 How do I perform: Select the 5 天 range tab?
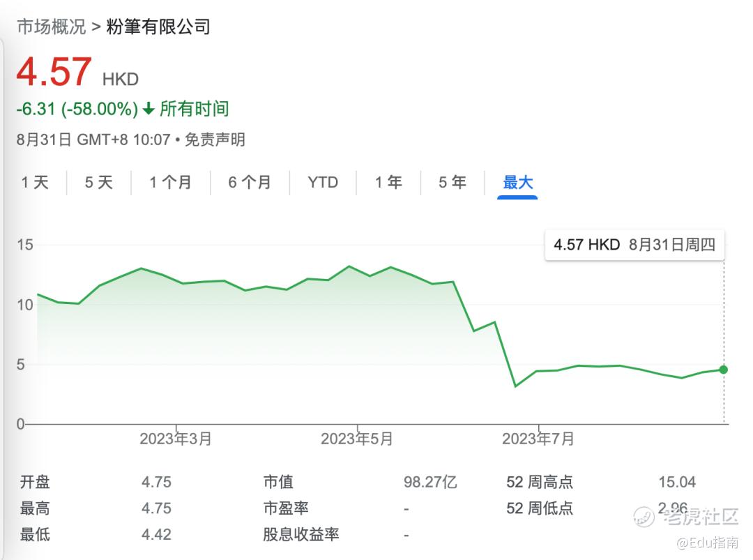coord(98,183)
